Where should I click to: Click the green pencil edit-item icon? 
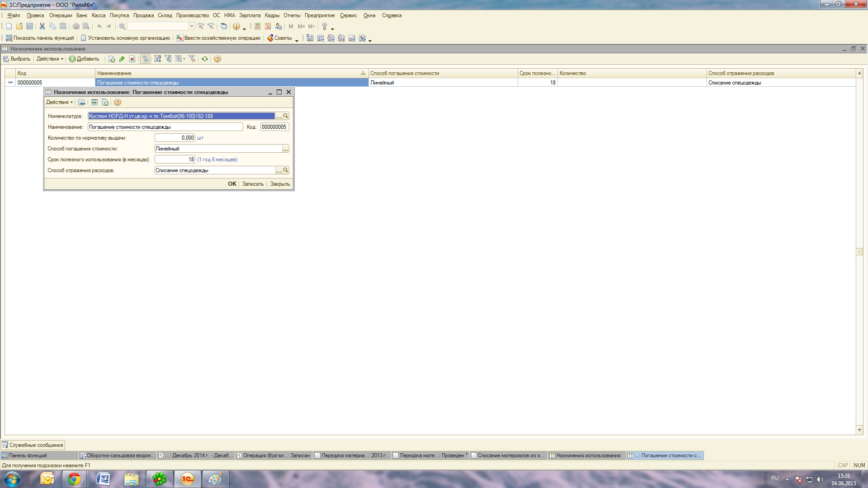click(122, 59)
